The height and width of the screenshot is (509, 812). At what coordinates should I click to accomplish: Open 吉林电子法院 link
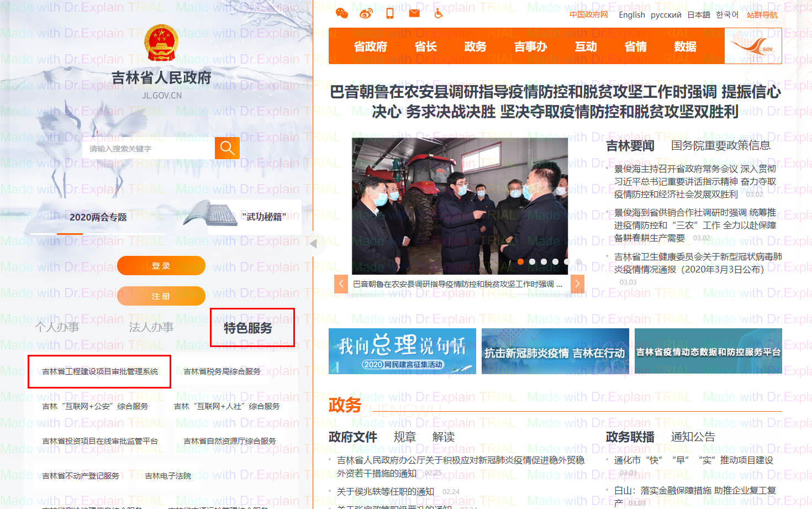point(168,476)
